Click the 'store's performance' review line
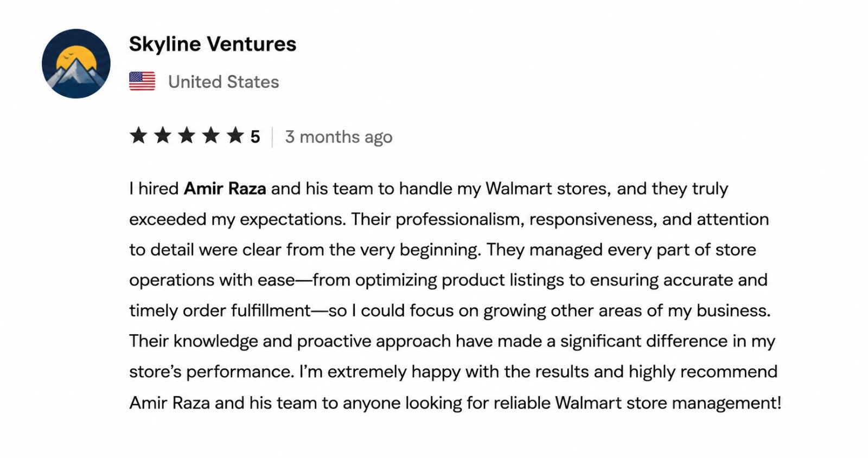This screenshot has height=458, width=868. click(x=454, y=372)
